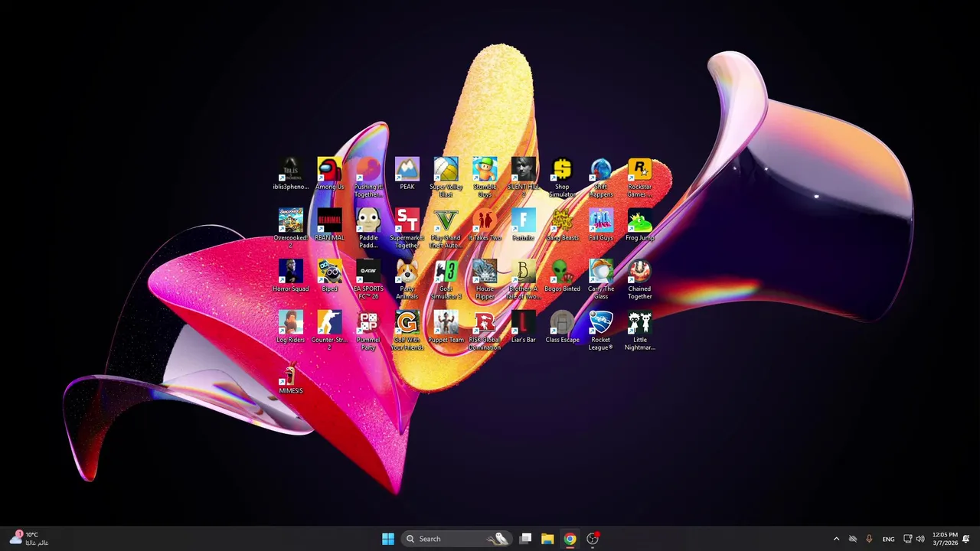Select the Fortnite desktop shortcut
This screenshot has width=980, height=551.
(x=524, y=225)
